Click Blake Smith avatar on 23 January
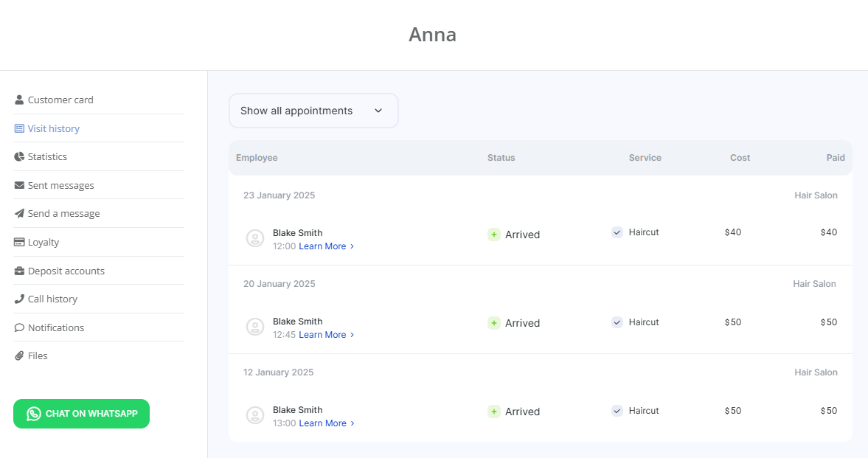 point(255,238)
